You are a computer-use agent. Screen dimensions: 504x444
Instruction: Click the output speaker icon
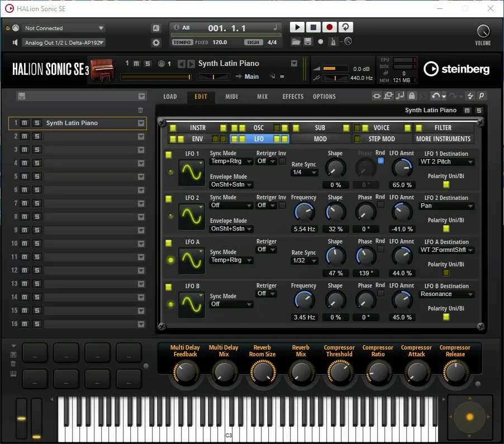[15, 42]
